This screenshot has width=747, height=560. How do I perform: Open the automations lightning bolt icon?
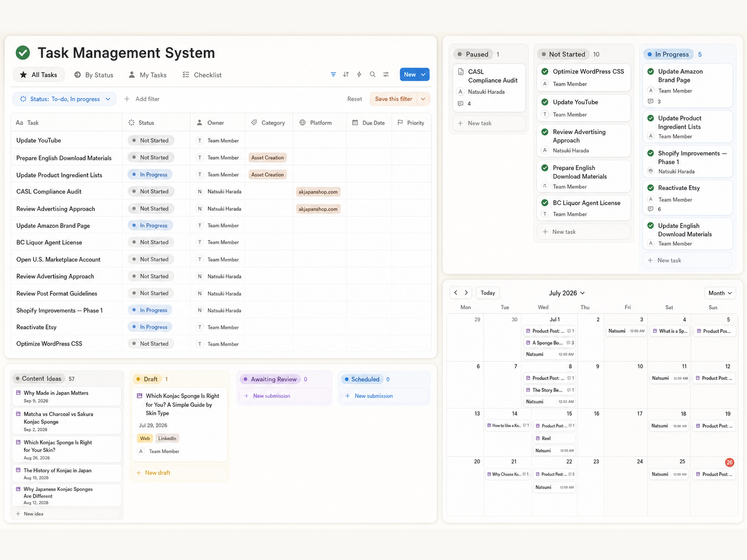tap(359, 74)
